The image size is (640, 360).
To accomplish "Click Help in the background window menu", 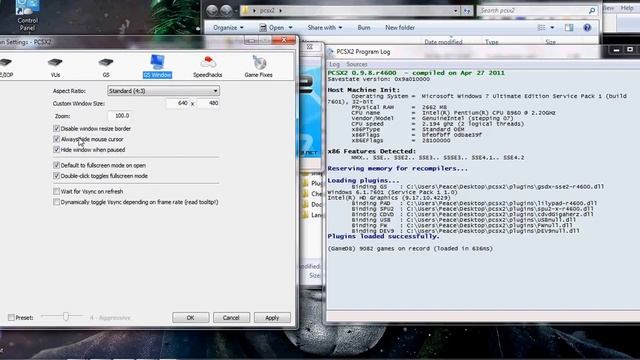I will 627,8.
